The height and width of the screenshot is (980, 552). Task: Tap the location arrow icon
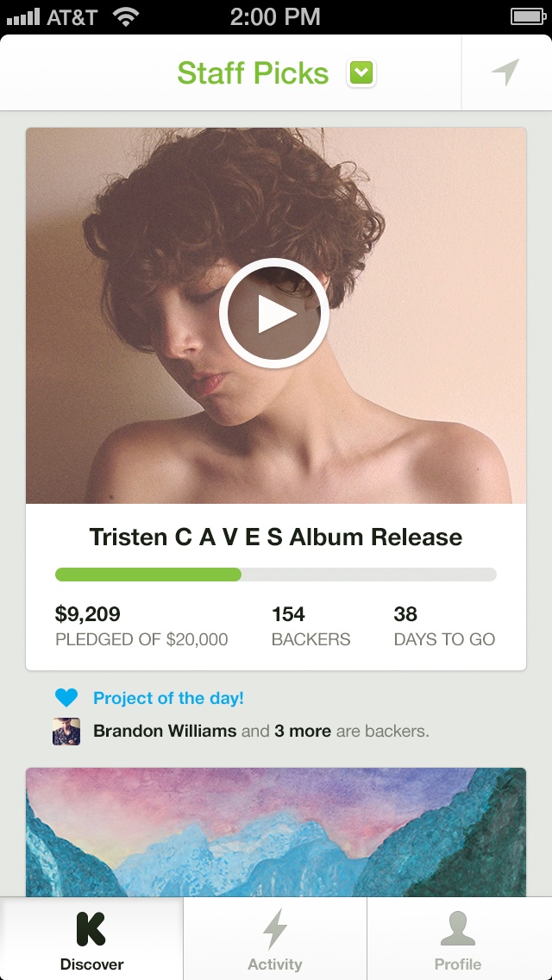505,72
